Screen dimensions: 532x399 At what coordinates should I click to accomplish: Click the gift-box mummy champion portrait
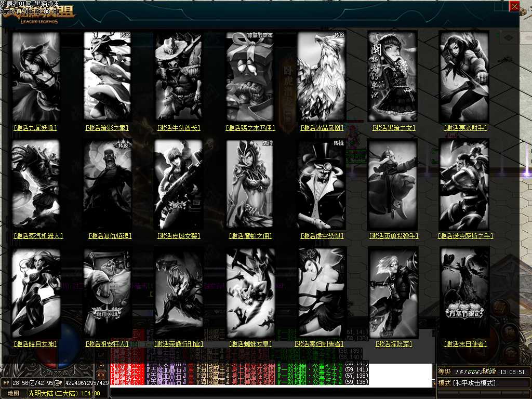coord(249,77)
